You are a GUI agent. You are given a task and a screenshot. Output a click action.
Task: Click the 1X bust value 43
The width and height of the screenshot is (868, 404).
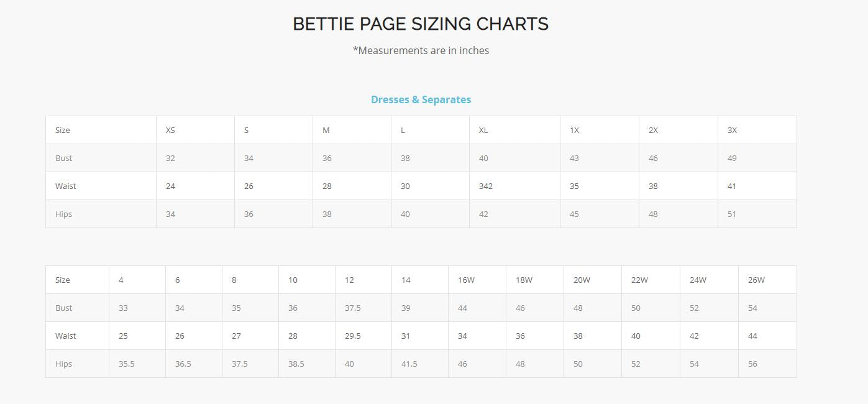pyautogui.click(x=574, y=158)
